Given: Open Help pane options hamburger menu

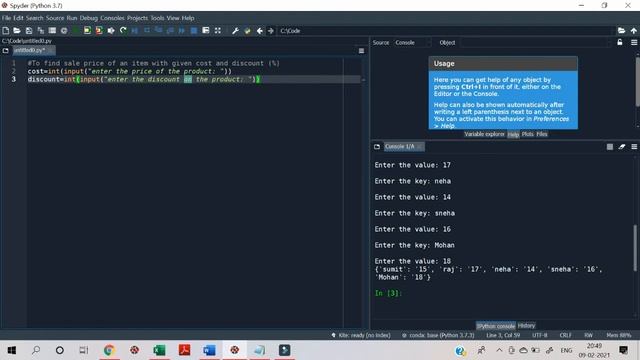Looking at the screenshot, I should click(x=634, y=42).
